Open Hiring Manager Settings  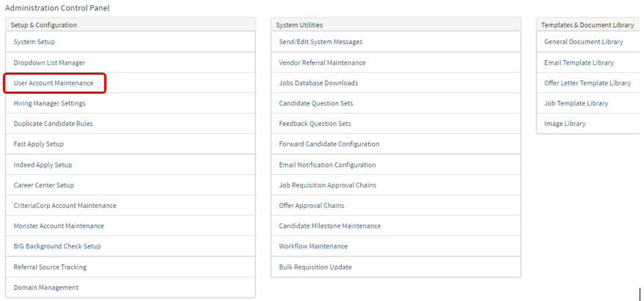tap(49, 103)
